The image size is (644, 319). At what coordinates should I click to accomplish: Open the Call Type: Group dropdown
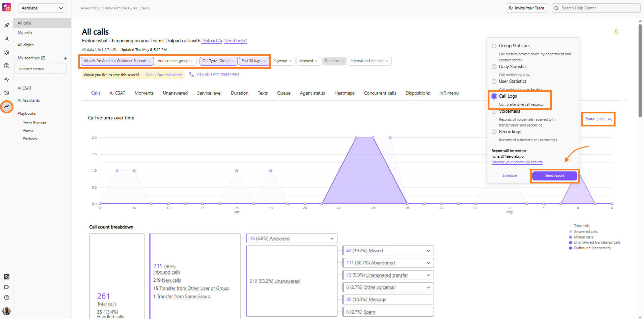pyautogui.click(x=218, y=61)
